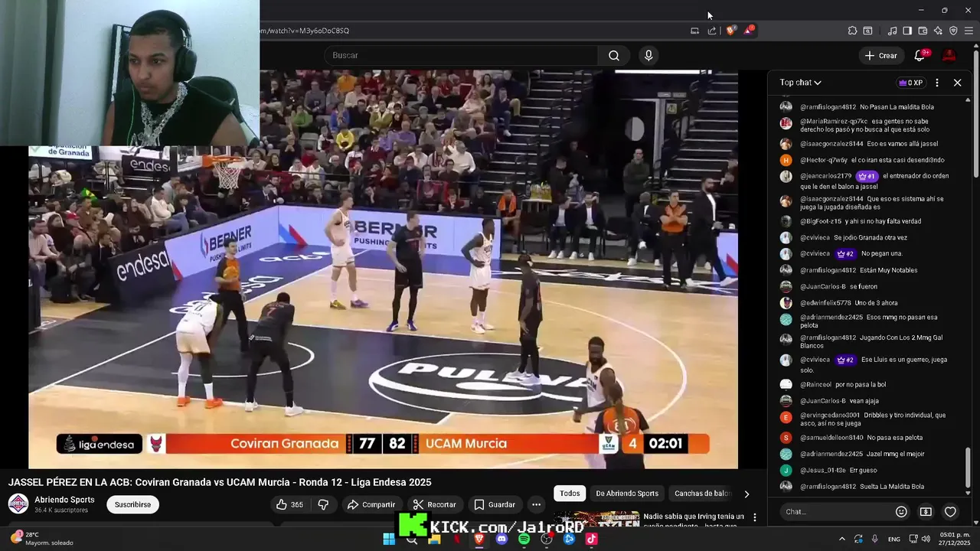Click the 0 XP chat badge
This screenshot has height=551, width=980.
click(x=911, y=83)
